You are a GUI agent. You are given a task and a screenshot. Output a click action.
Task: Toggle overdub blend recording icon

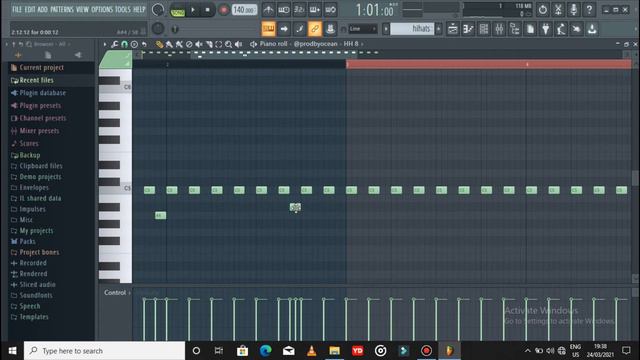pos(315,9)
